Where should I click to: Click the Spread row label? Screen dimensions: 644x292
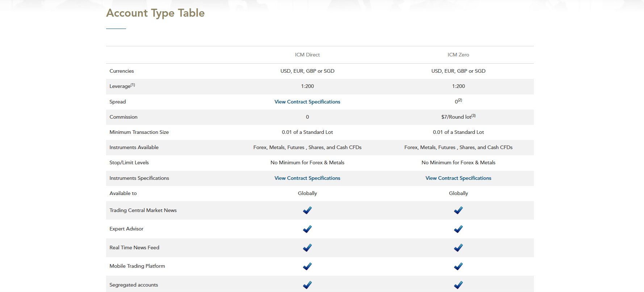[x=118, y=102]
